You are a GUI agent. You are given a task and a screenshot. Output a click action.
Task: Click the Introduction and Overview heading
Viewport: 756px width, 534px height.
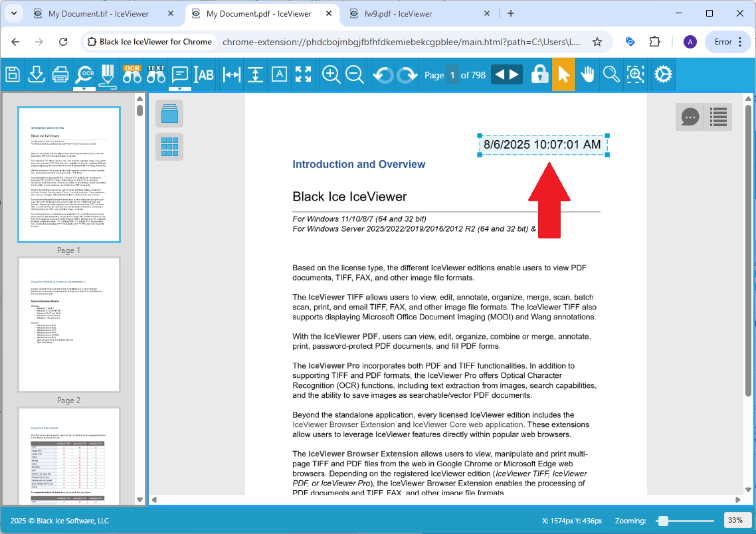[x=359, y=164]
